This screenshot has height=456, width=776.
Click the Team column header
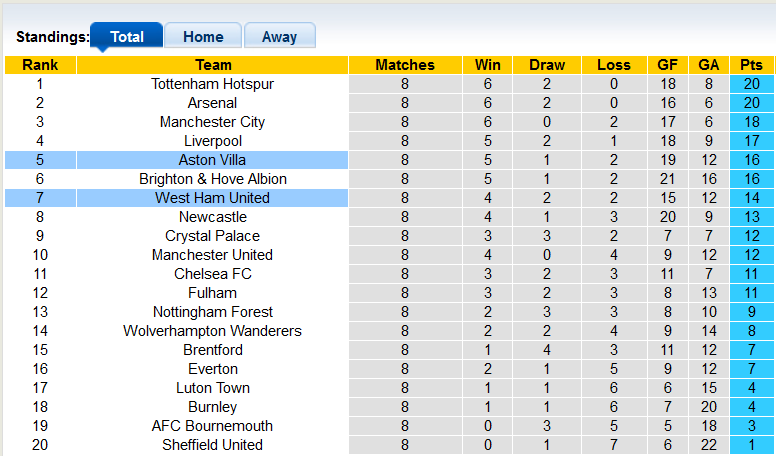coord(212,65)
